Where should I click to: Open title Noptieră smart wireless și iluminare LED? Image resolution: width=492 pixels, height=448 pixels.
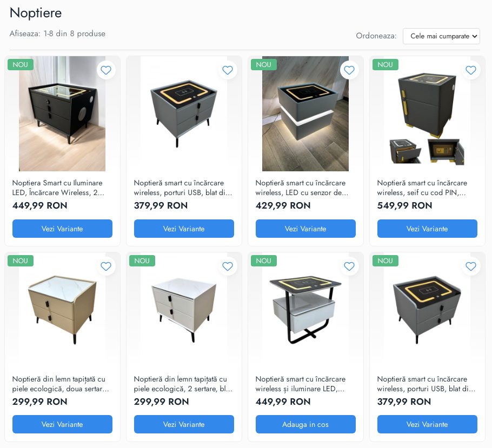300,384
